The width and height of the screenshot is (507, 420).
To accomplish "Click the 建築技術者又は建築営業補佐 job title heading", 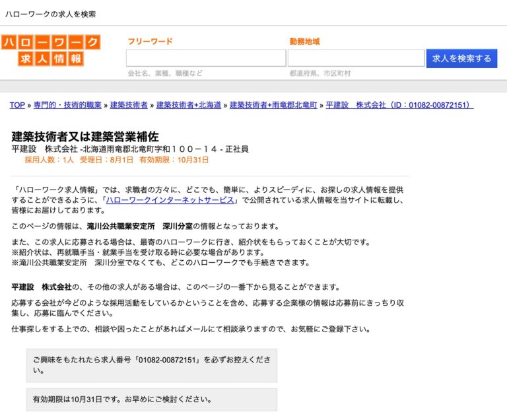I will tap(85, 137).
